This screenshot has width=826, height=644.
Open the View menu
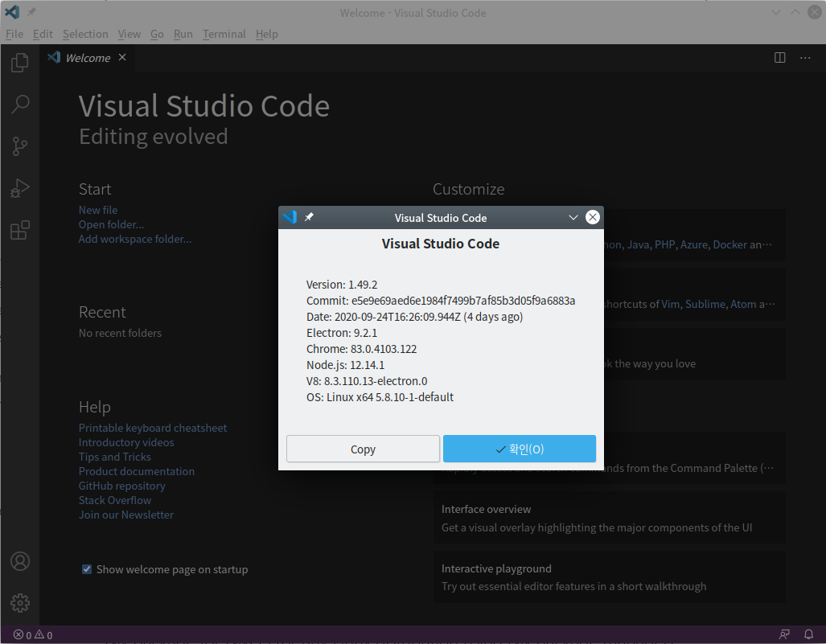click(129, 34)
